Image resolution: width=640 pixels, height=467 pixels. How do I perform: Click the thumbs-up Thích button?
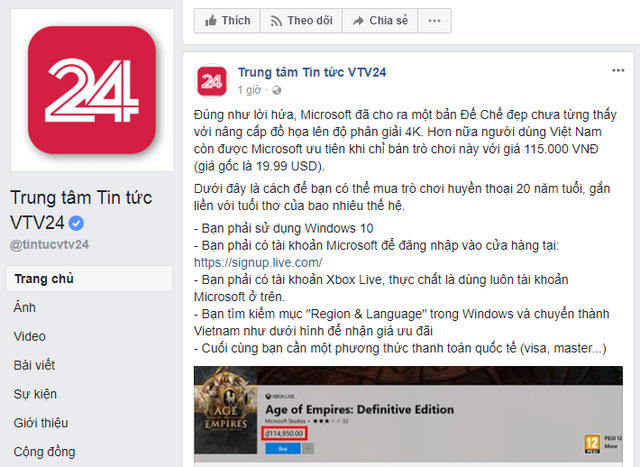(x=227, y=20)
